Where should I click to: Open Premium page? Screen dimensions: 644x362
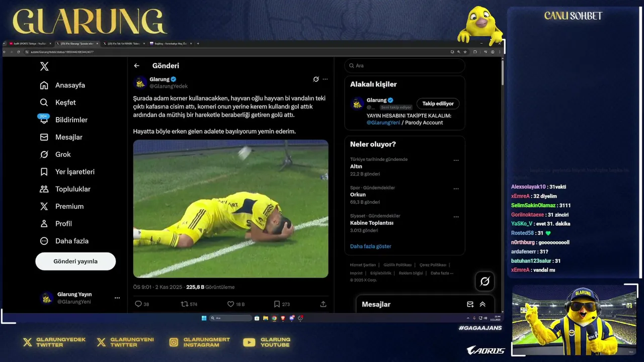pos(61,206)
